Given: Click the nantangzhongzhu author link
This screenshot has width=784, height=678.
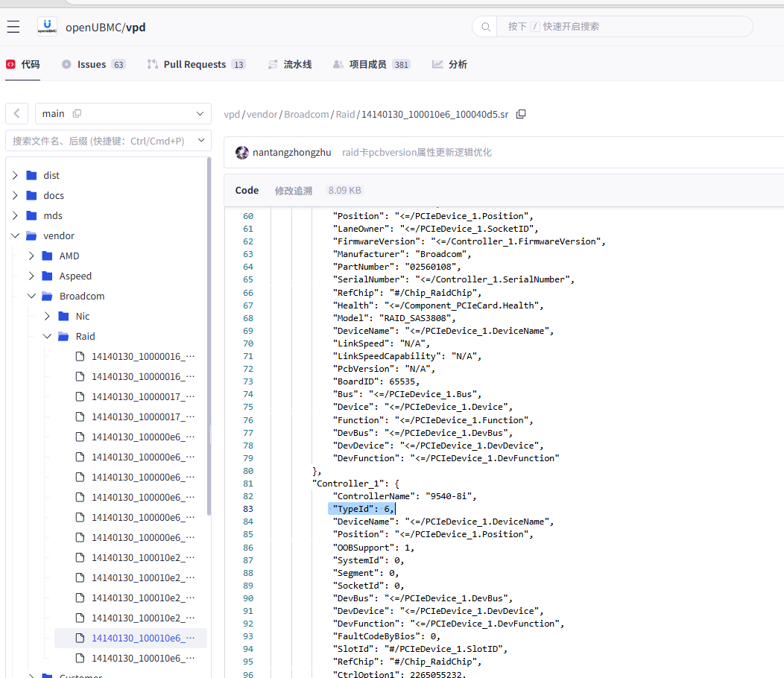Looking at the screenshot, I should point(291,153).
